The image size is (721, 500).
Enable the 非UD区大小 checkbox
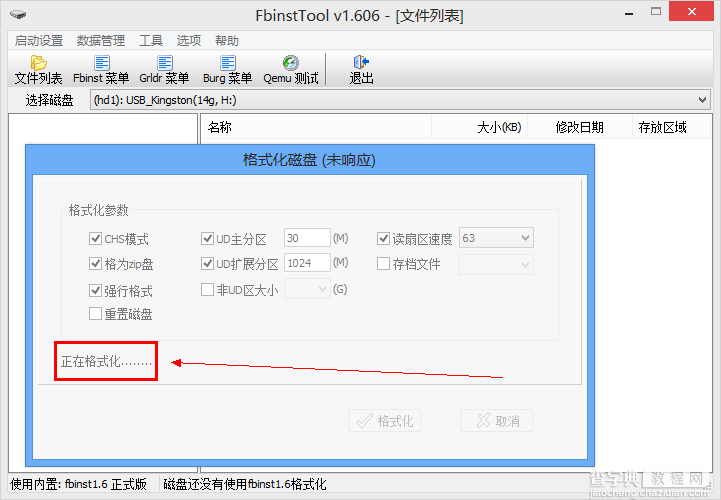[207, 289]
